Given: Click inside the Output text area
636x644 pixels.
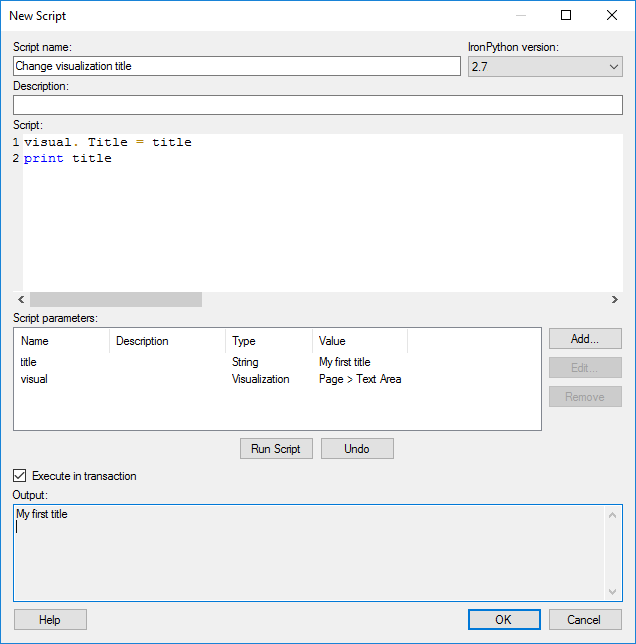Looking at the screenshot, I should coord(310,553).
